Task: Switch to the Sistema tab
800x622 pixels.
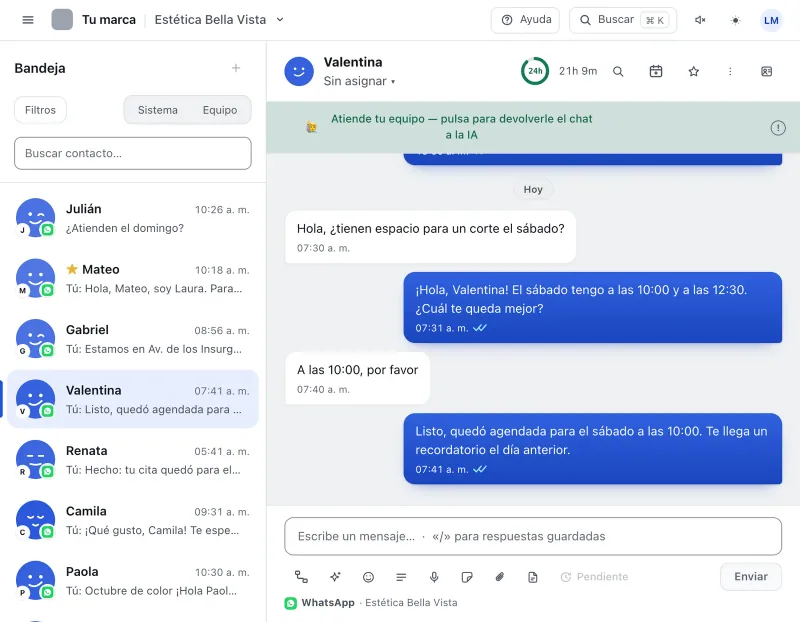Action: (x=158, y=110)
